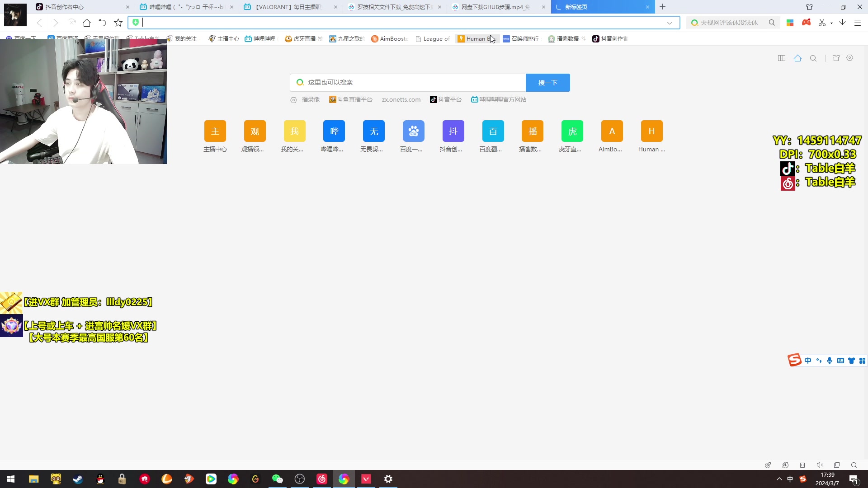The width and height of the screenshot is (868, 488).
Task: Open the game controller icon in toolbar
Action: pyautogui.click(x=806, y=23)
